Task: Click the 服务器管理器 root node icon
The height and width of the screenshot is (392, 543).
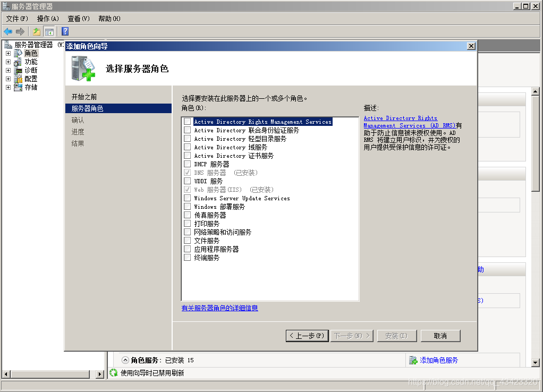Action: 8,45
